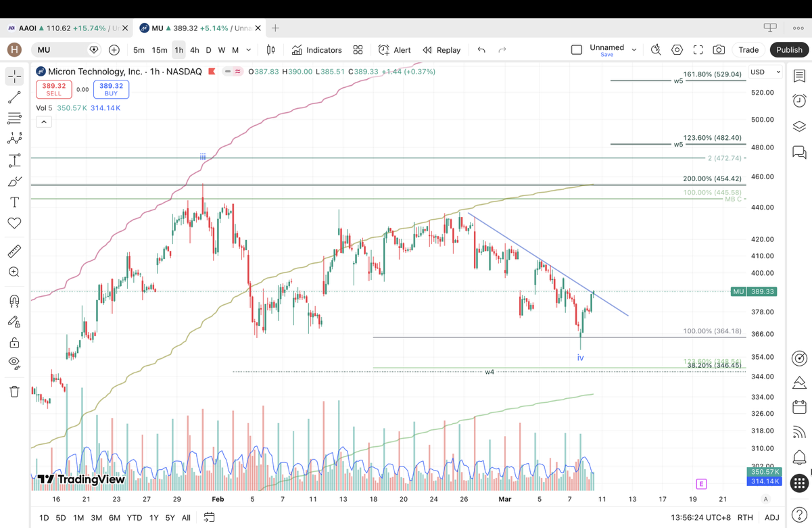Expand the timeframe interval dropdown chevron

(x=249, y=50)
